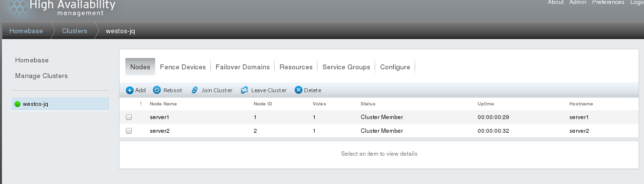Go to the Resources tab
Screen dimensions: 644x184
tap(296, 67)
